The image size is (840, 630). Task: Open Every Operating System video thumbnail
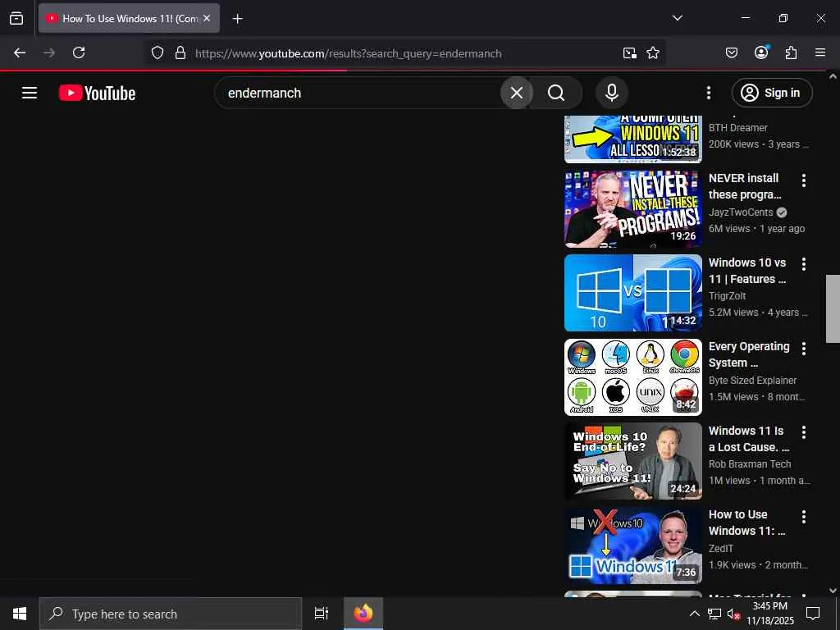(x=632, y=377)
